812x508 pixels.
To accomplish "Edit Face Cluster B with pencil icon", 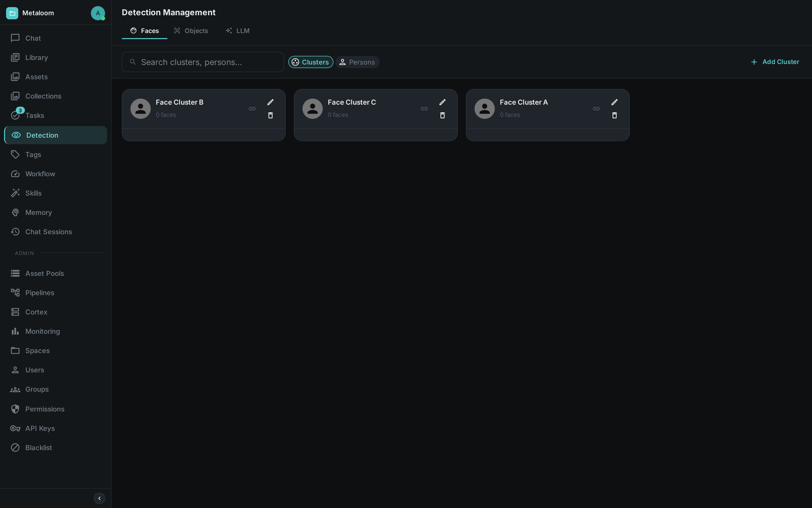I will click(x=270, y=102).
